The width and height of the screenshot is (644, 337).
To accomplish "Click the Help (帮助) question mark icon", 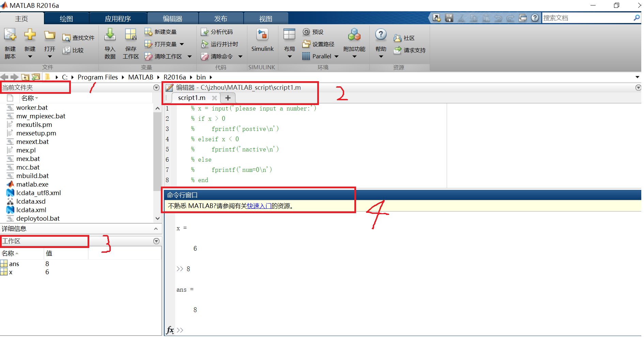I will click(x=381, y=34).
